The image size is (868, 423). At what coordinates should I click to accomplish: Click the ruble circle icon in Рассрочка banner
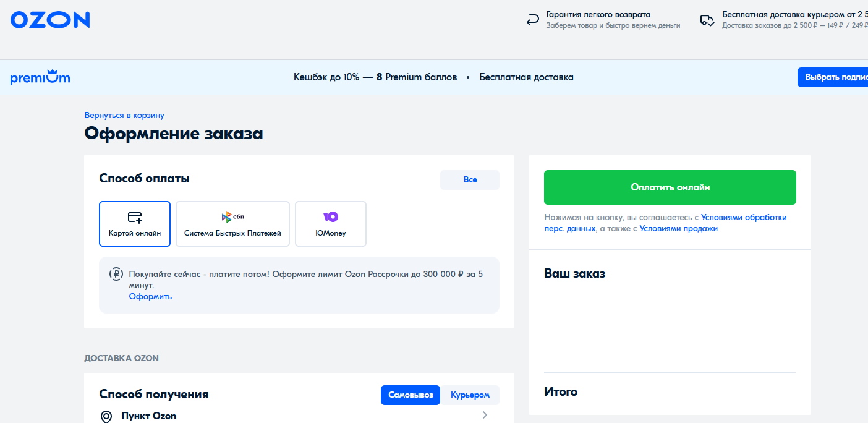click(116, 274)
